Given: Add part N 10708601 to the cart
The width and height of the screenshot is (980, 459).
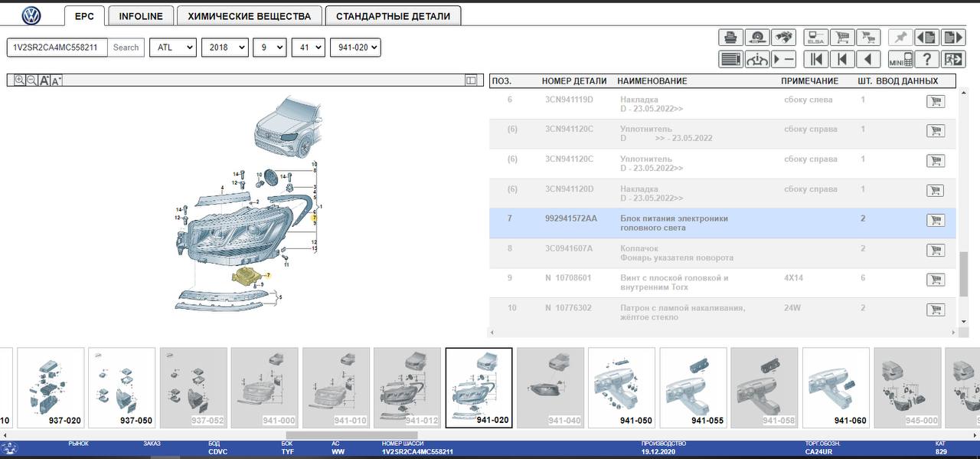Looking at the screenshot, I should coord(935,280).
